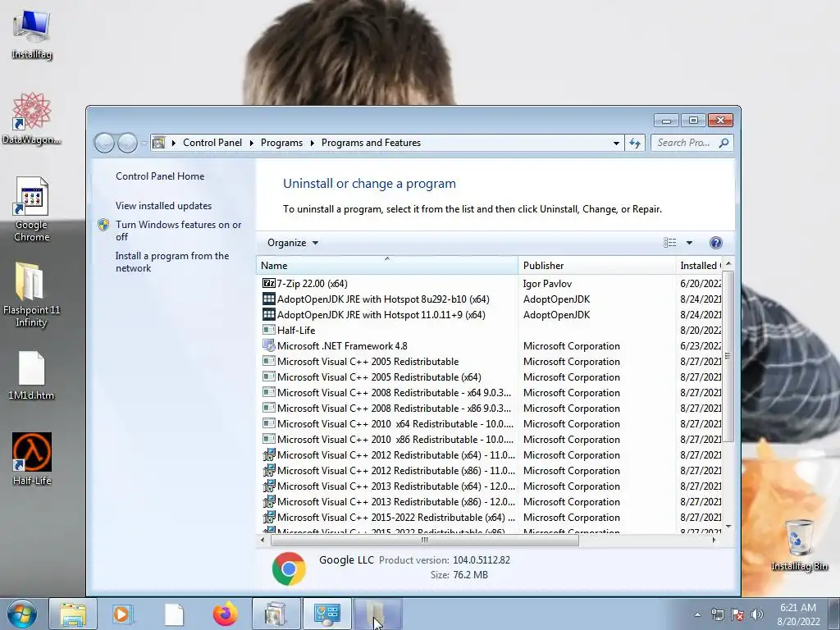
Task: Click the 7-Zip program icon in the list
Action: [x=268, y=283]
